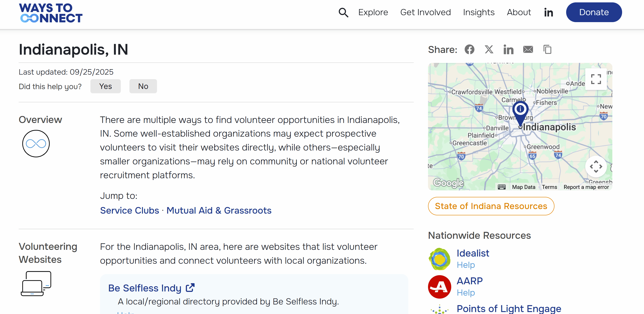This screenshot has height=314, width=644.
Task: Click the LinkedIn icon in header
Action: [548, 13]
